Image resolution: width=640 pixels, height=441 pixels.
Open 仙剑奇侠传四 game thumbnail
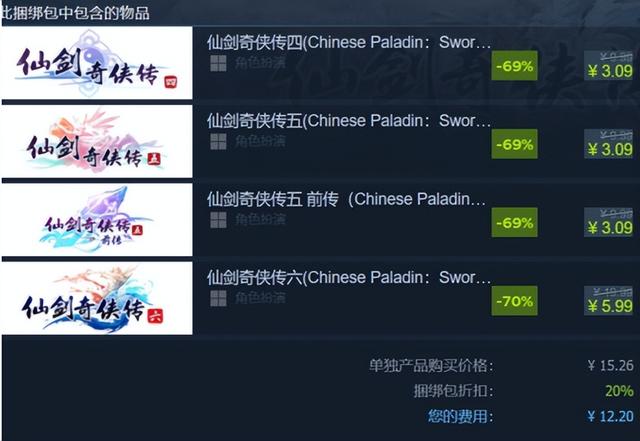tap(97, 63)
